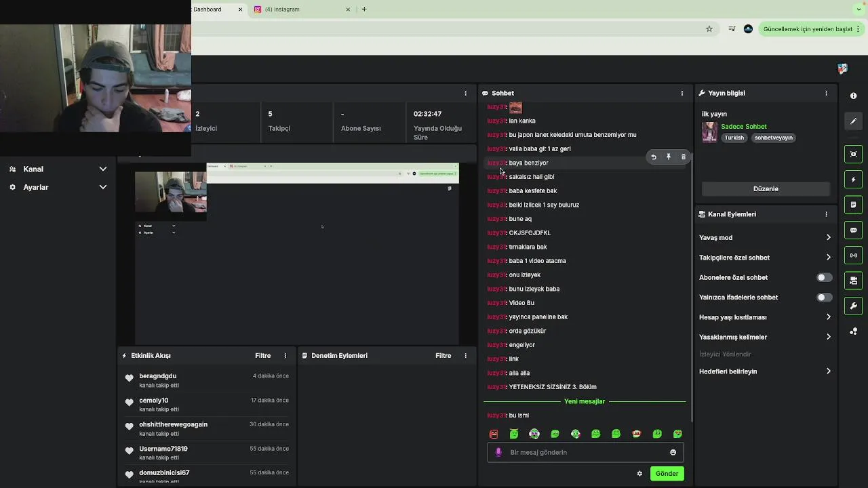Viewport: 868px width, 488px height.
Task: Open the emoji picker smiley in message box
Action: pyautogui.click(x=673, y=452)
